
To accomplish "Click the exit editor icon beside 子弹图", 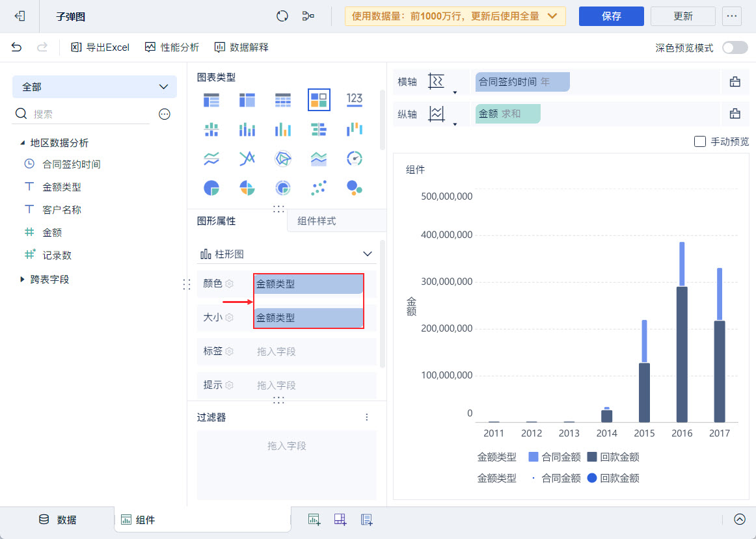I will [20, 16].
